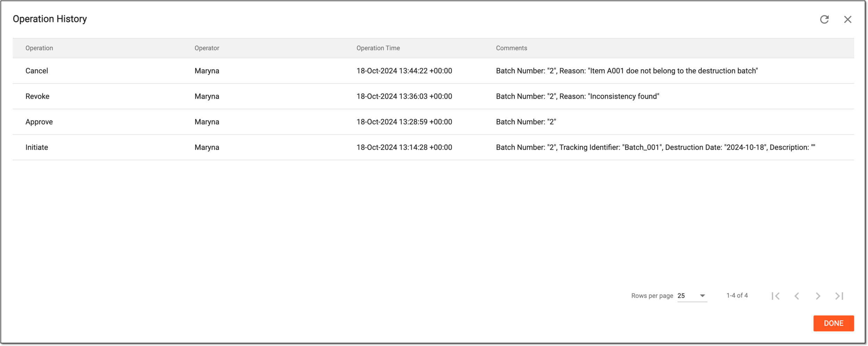Image resolution: width=868 pixels, height=346 pixels.
Task: Go to first page of results
Action: pos(776,296)
